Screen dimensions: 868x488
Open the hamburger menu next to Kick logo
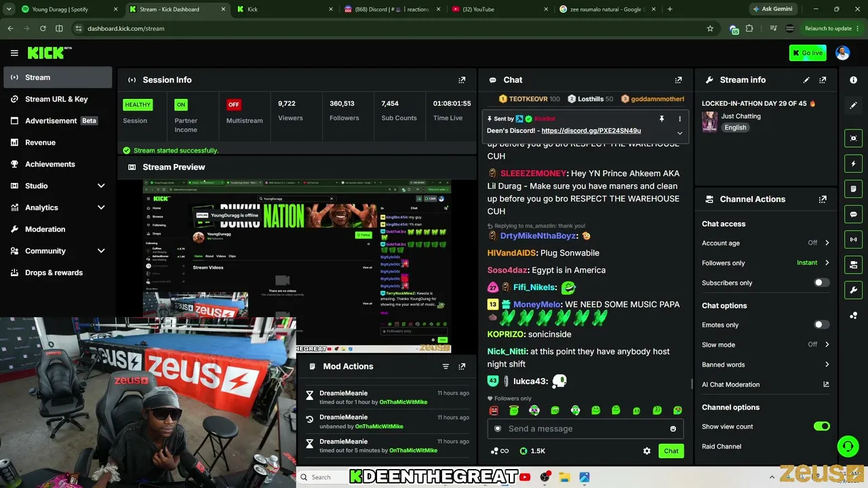(14, 53)
